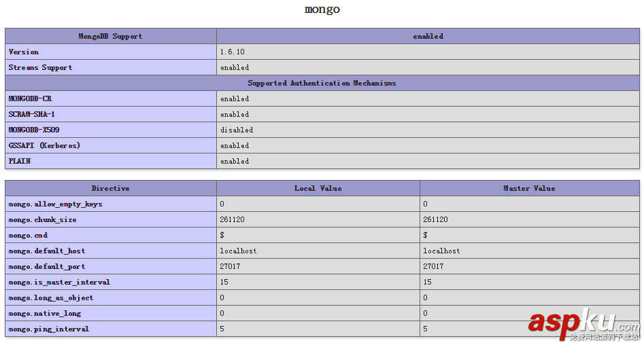Click 'enabled' value for SCRAM-SHA-1
644x345 pixels.
pyautogui.click(x=235, y=114)
